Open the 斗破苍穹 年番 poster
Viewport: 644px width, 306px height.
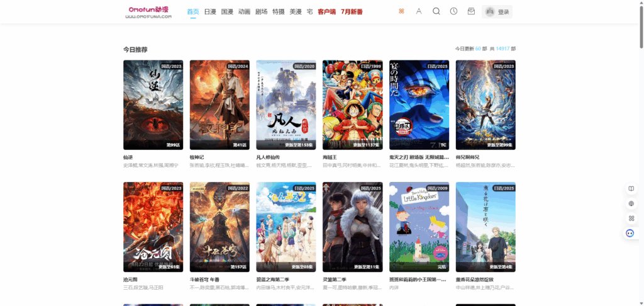click(x=219, y=227)
